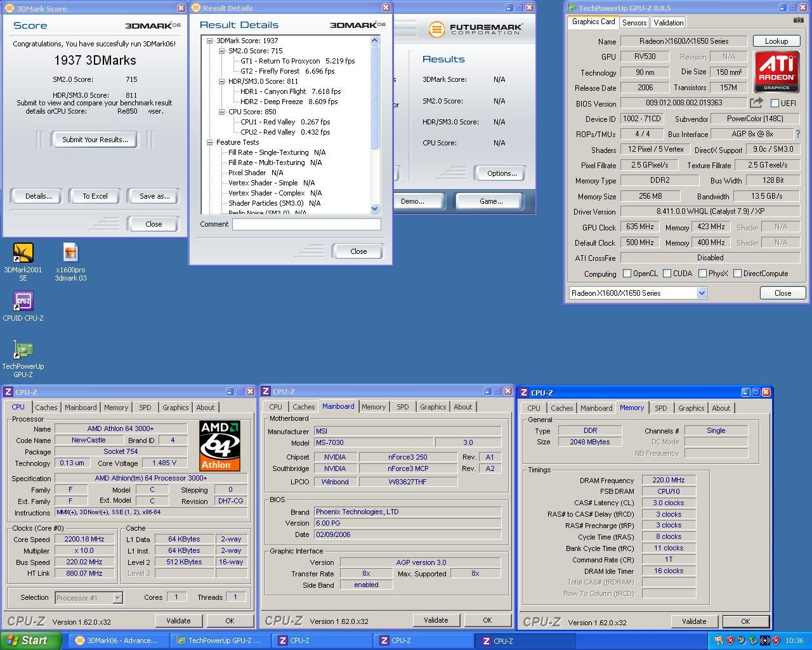Viewport: 812px width, 650px height.
Task: Toggle the OpenCL checkbox
Action: coord(627,274)
